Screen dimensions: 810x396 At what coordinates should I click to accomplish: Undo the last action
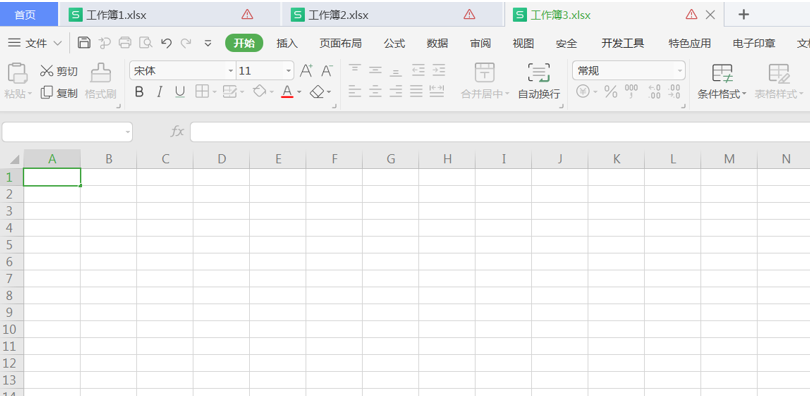[x=166, y=43]
